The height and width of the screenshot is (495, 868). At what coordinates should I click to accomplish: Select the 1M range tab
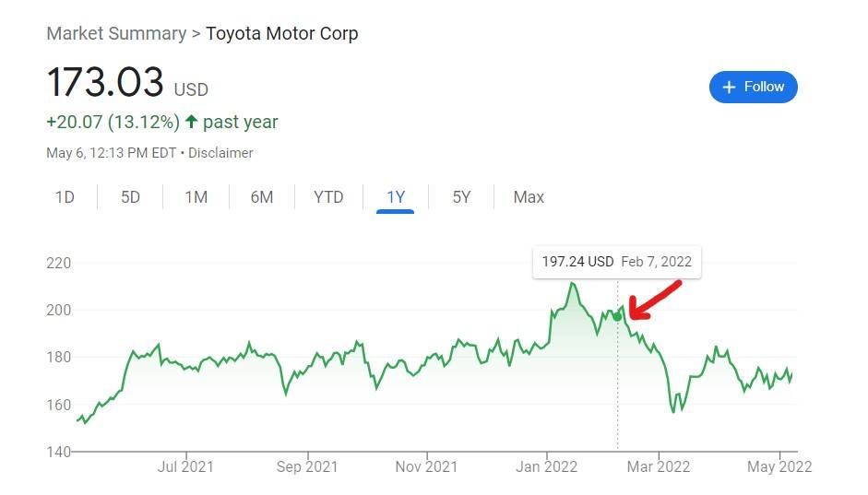tap(196, 197)
